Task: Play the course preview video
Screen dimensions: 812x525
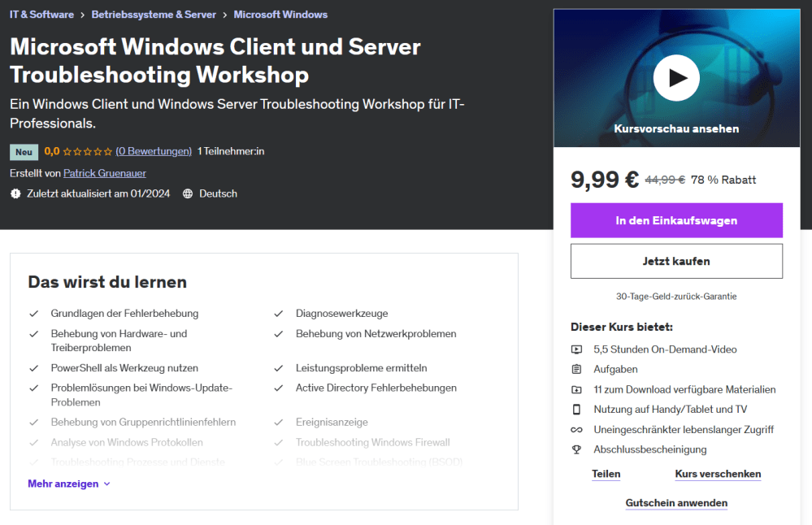Action: 676,77
